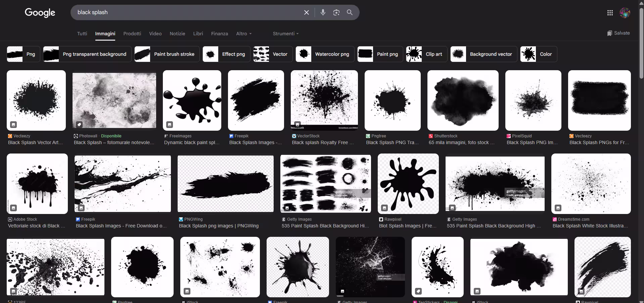644x303 pixels.
Task: Open saved items via Salvate bookmark
Action: click(618, 33)
